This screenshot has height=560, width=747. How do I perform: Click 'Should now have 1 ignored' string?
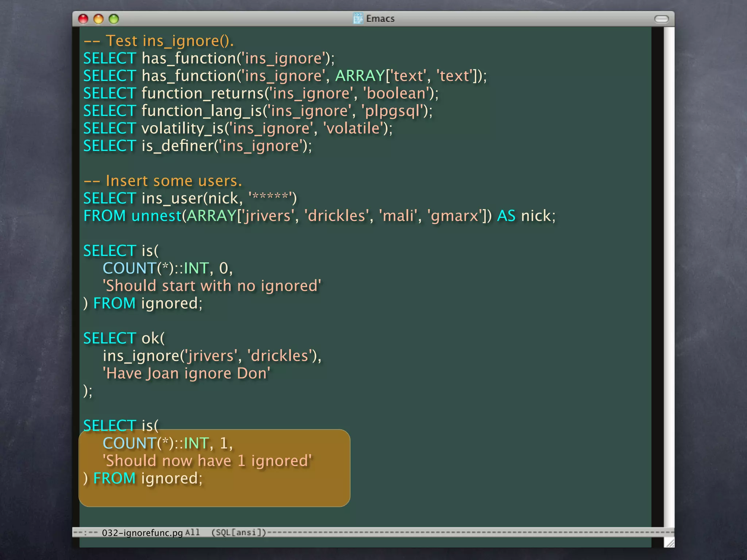pyautogui.click(x=207, y=461)
